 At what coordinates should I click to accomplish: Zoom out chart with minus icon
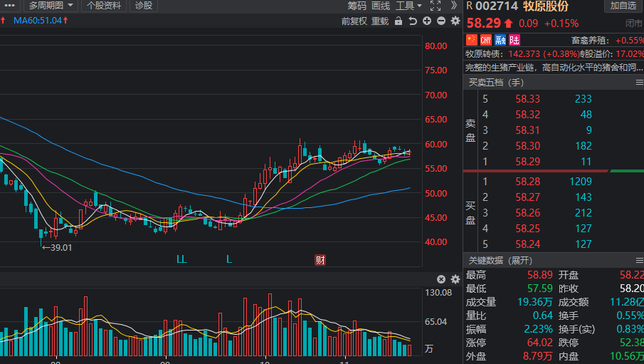tap(441, 21)
